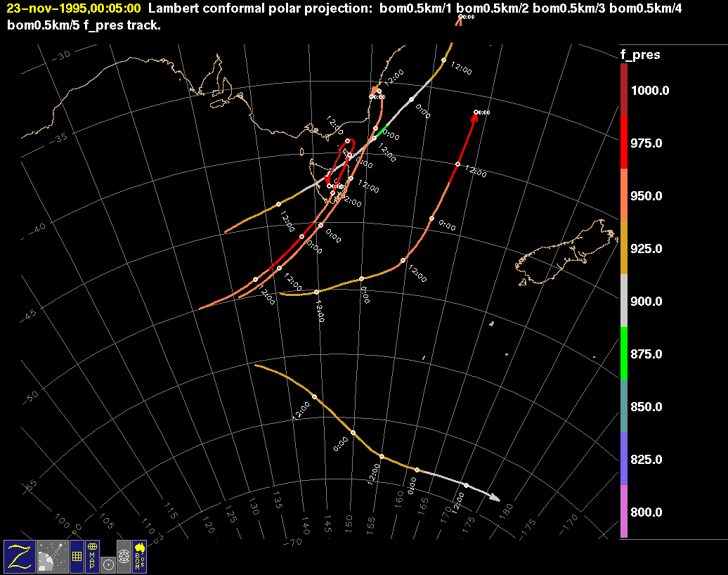Click the dark red 1000.0 color segment

624,90
